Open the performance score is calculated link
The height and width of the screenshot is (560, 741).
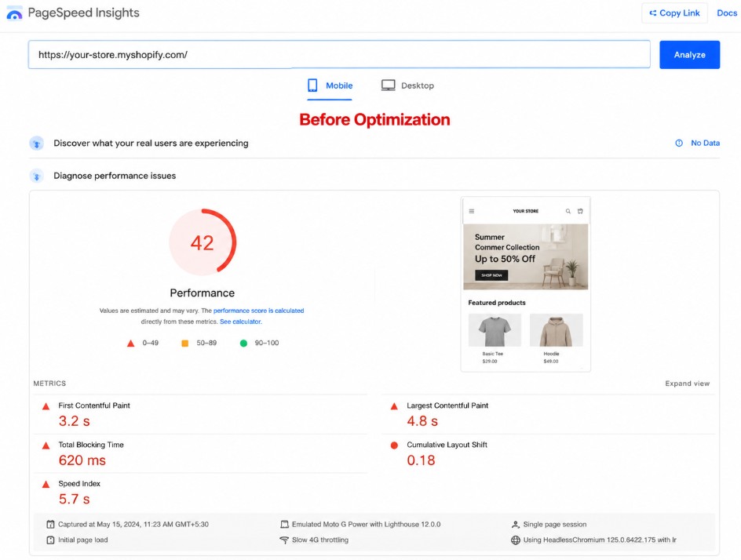point(258,311)
